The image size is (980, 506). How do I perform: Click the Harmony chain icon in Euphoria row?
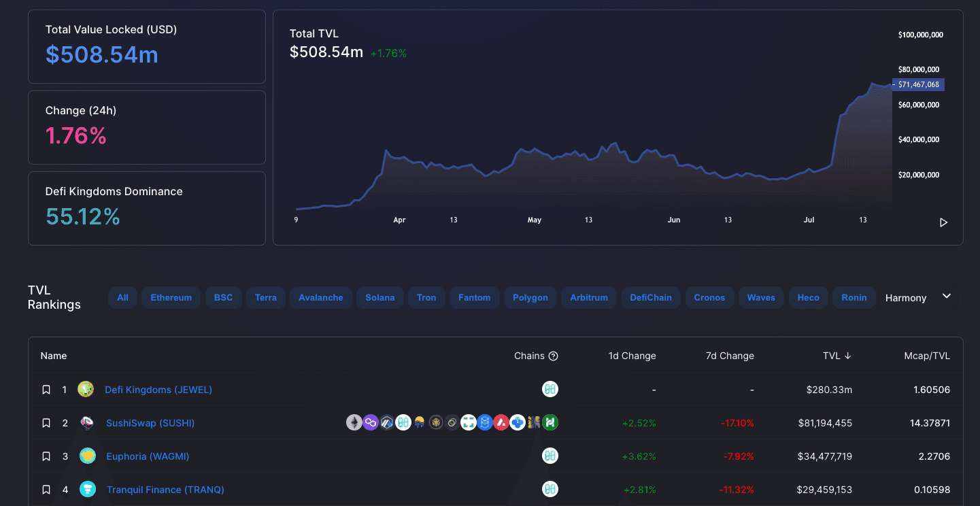pyautogui.click(x=550, y=456)
